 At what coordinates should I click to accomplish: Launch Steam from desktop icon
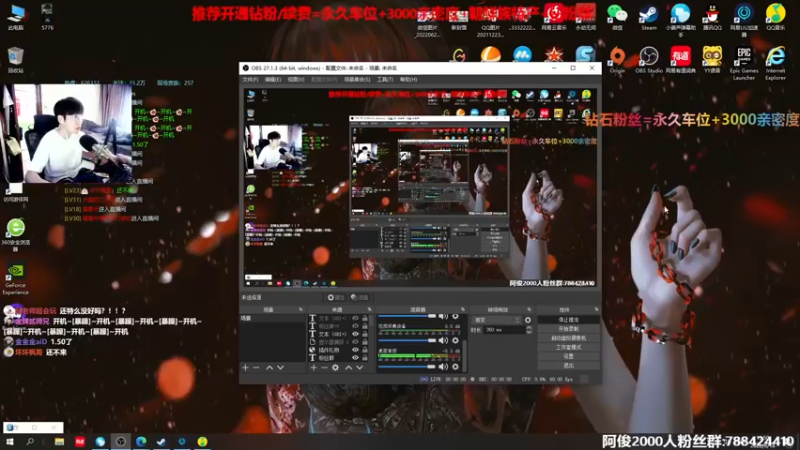[x=648, y=17]
